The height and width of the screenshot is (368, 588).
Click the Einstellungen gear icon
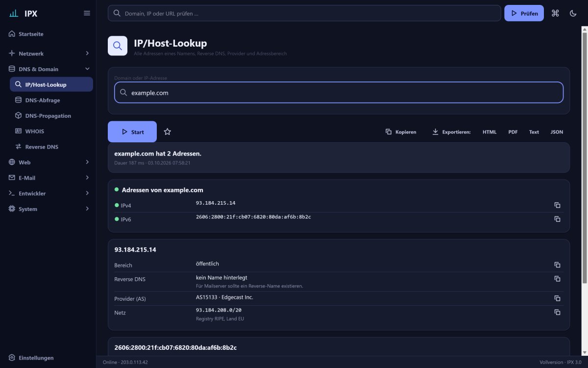coord(12,358)
